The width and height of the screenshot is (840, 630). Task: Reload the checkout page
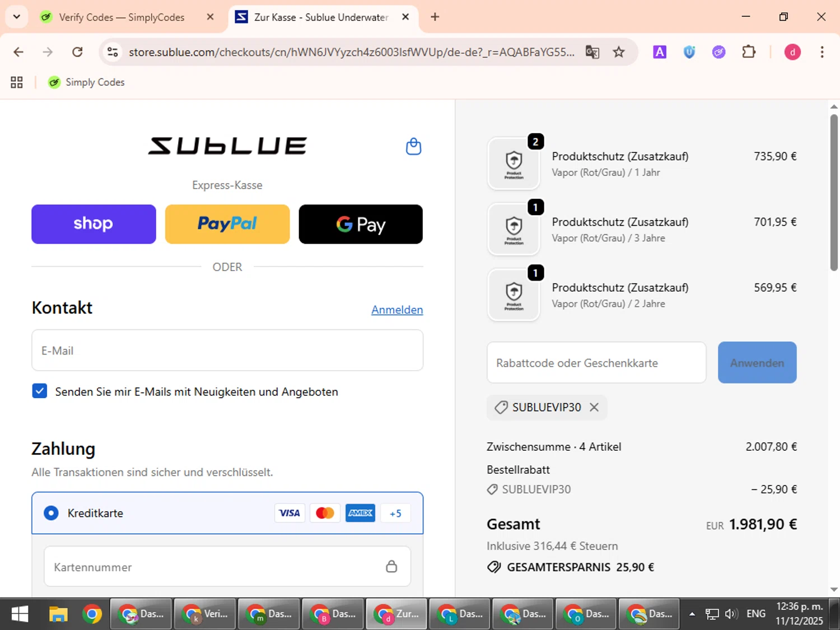[x=77, y=52]
